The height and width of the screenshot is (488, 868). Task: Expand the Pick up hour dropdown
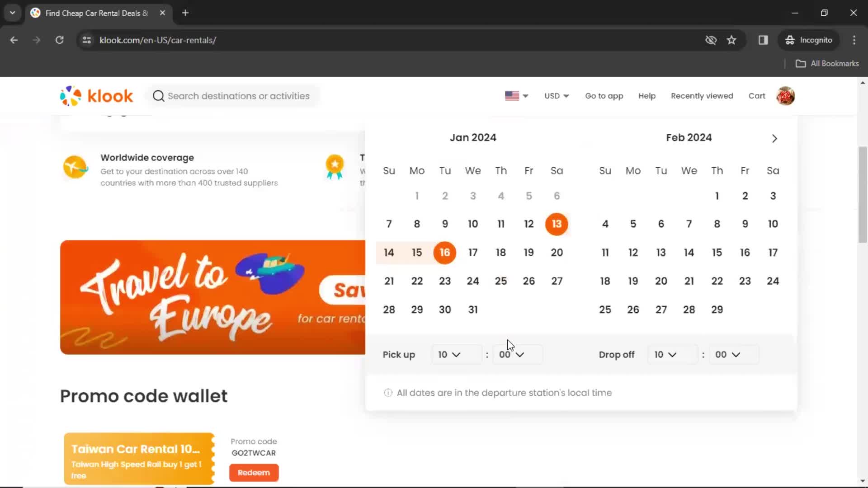pyautogui.click(x=448, y=354)
